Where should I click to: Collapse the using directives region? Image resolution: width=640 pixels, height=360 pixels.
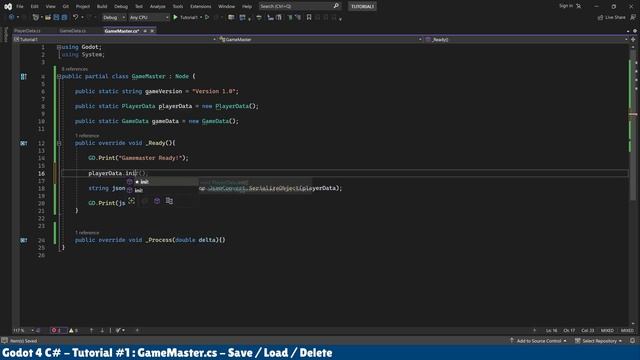coord(59,47)
